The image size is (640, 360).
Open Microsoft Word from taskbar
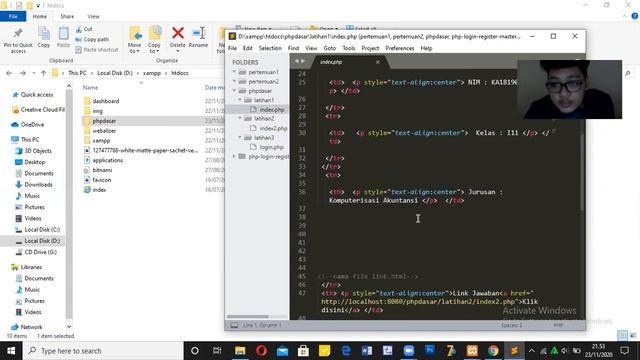click(367, 351)
